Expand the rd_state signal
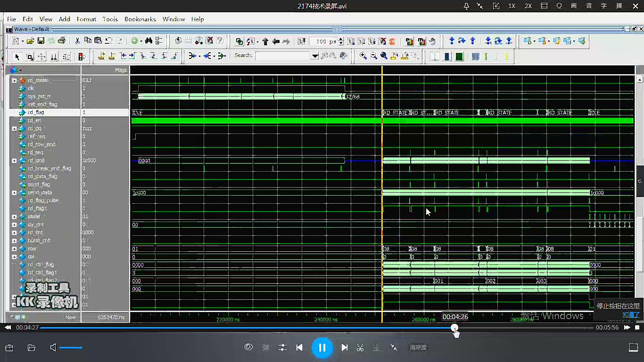 14,81
